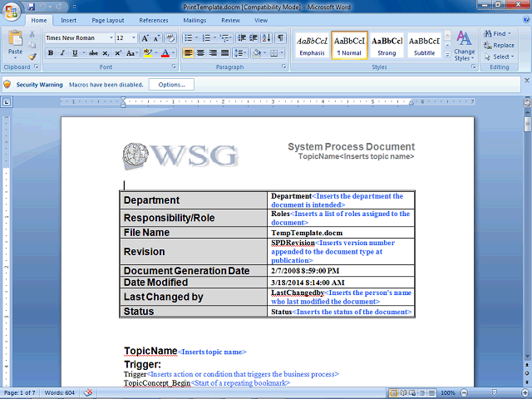Apply superscript formatting
Viewport: 532px width, 399px height.
click(118, 53)
